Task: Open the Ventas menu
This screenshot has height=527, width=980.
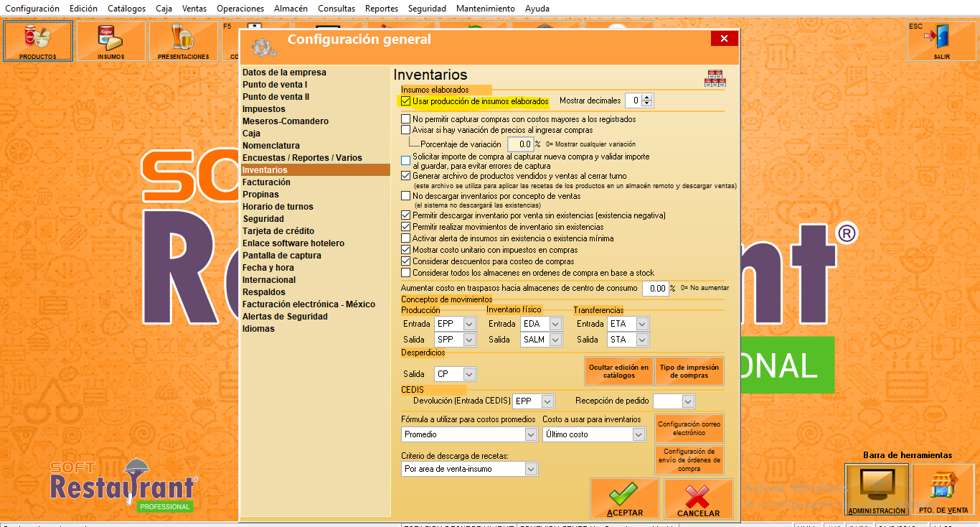Action: point(194,9)
